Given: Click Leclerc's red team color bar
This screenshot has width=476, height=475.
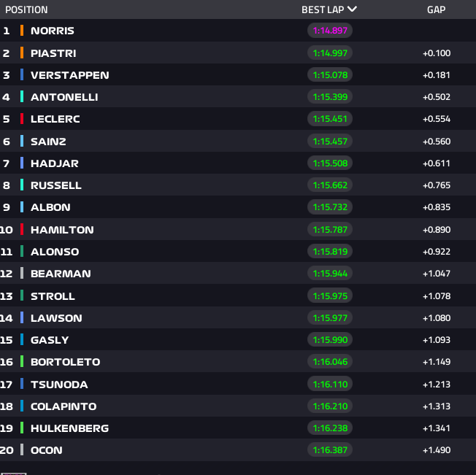Looking at the screenshot, I should pos(22,119).
